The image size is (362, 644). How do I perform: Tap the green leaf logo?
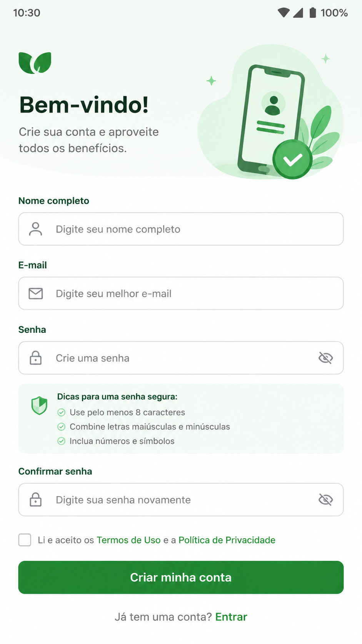[35, 63]
